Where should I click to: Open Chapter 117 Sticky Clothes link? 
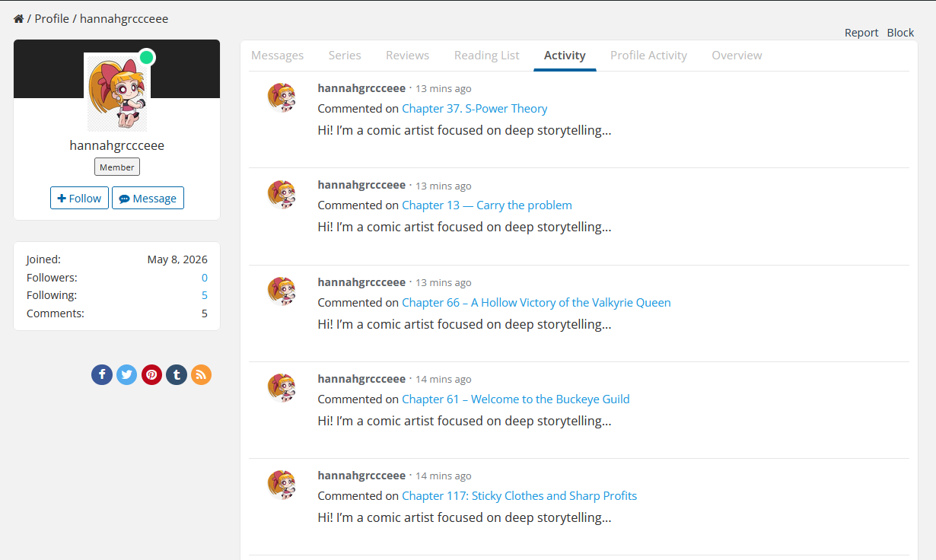click(x=520, y=495)
